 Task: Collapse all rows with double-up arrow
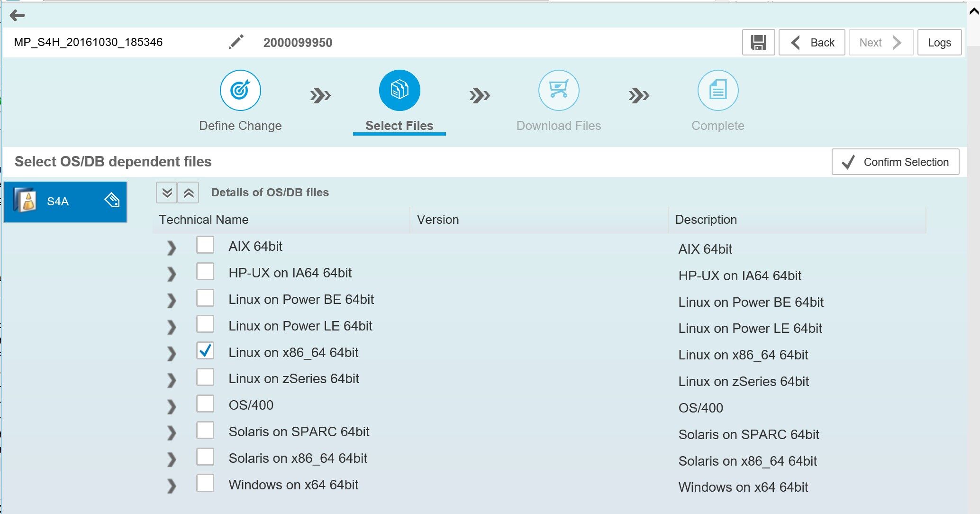(x=189, y=193)
